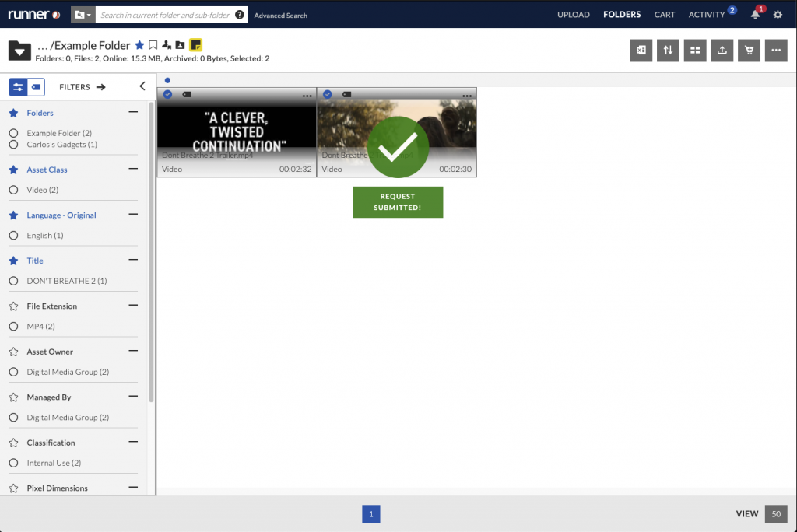
Task: Toggle the Title filter favorite star
Action: [x=14, y=261]
